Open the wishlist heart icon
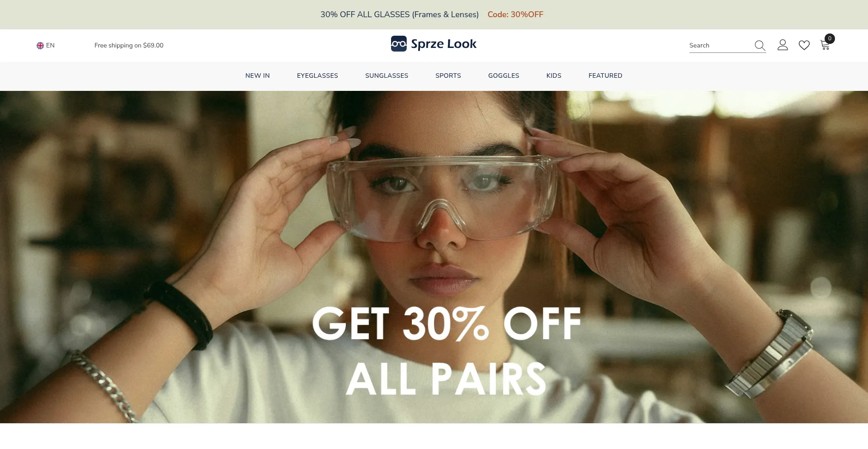This screenshot has width=868, height=449. [x=804, y=45]
